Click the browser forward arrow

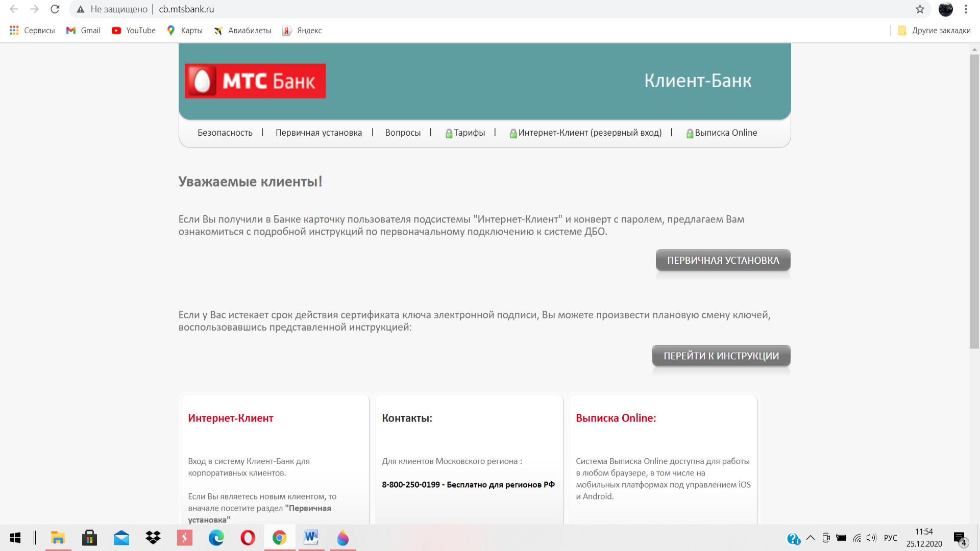click(34, 9)
